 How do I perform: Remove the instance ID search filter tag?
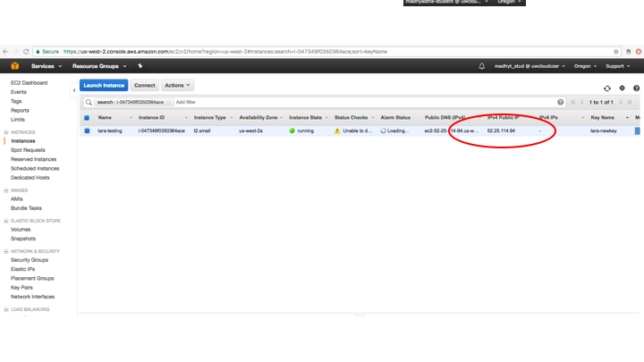[x=168, y=102]
